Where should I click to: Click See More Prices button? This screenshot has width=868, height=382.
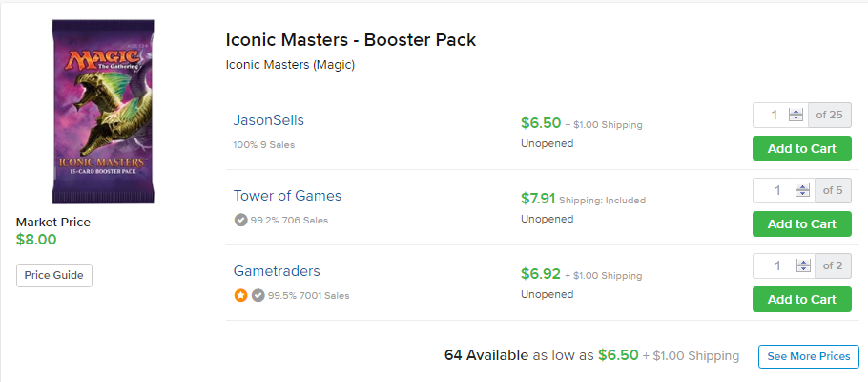tap(809, 356)
